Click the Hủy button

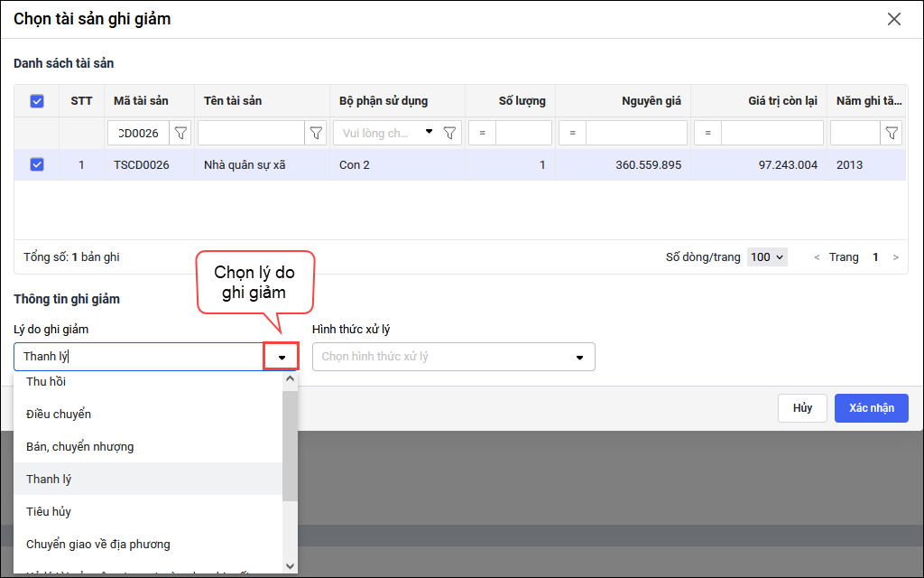[802, 408]
